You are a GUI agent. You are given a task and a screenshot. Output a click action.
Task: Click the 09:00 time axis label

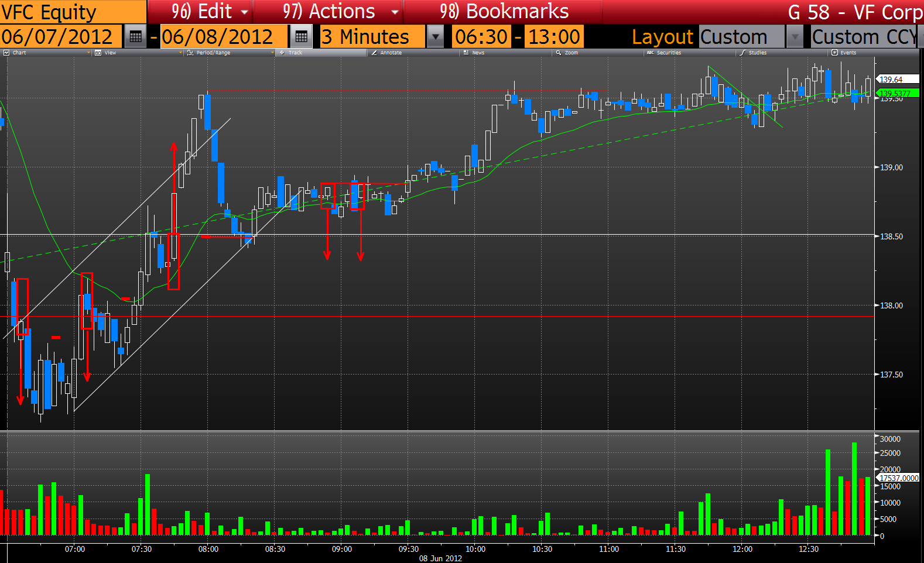click(x=342, y=549)
